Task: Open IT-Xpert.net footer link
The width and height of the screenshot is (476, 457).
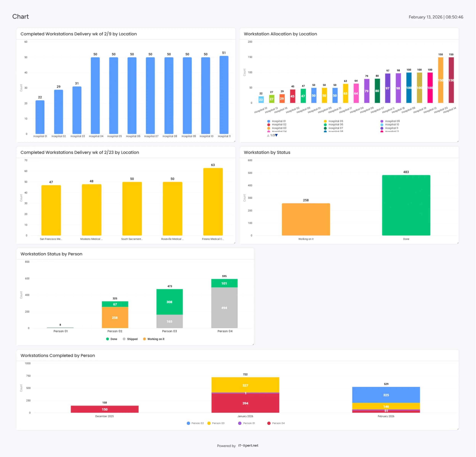Action: 248,446
